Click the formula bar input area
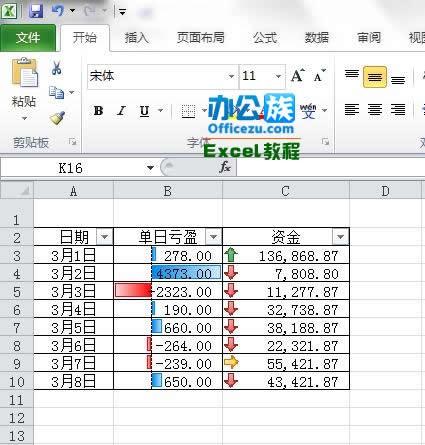 coord(331,168)
